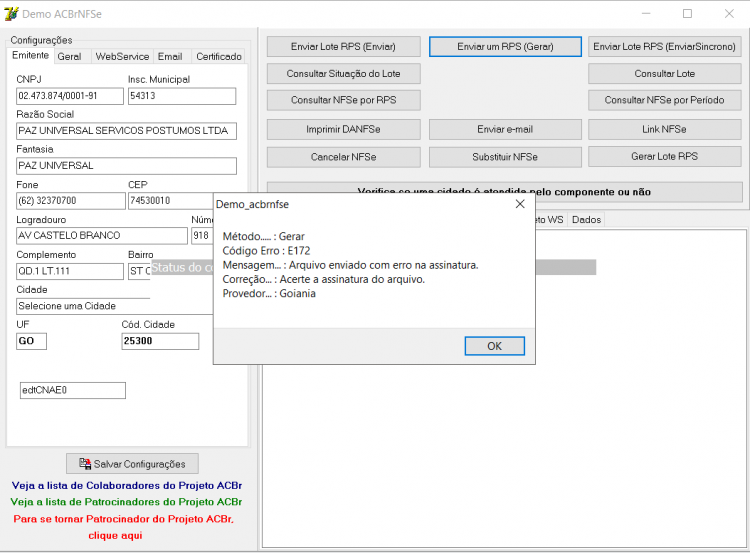Focus the Razão Social text field

coord(126,131)
